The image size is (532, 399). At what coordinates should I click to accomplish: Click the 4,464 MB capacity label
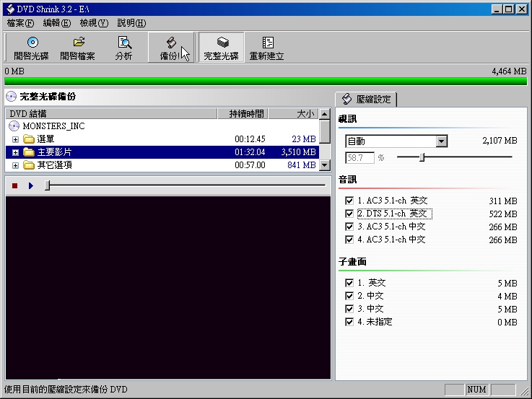(509, 71)
